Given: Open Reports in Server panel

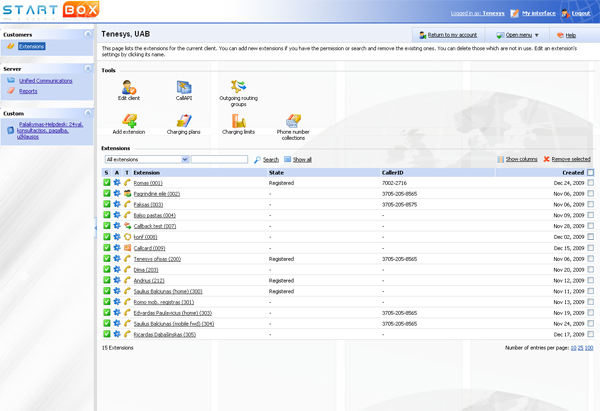Looking at the screenshot, I should tap(28, 91).
